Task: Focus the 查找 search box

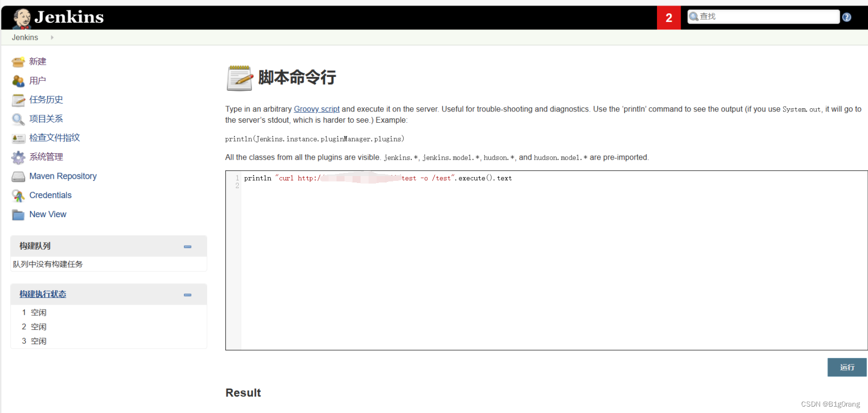Action: [x=763, y=17]
